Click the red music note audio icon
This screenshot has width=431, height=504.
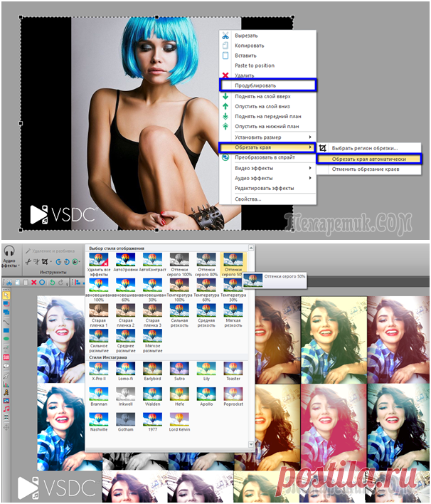tap(6, 409)
